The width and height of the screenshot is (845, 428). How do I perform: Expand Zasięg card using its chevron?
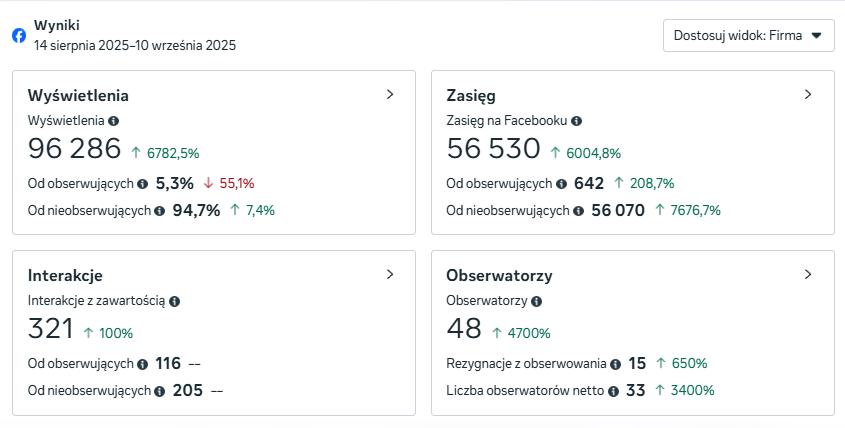point(808,94)
